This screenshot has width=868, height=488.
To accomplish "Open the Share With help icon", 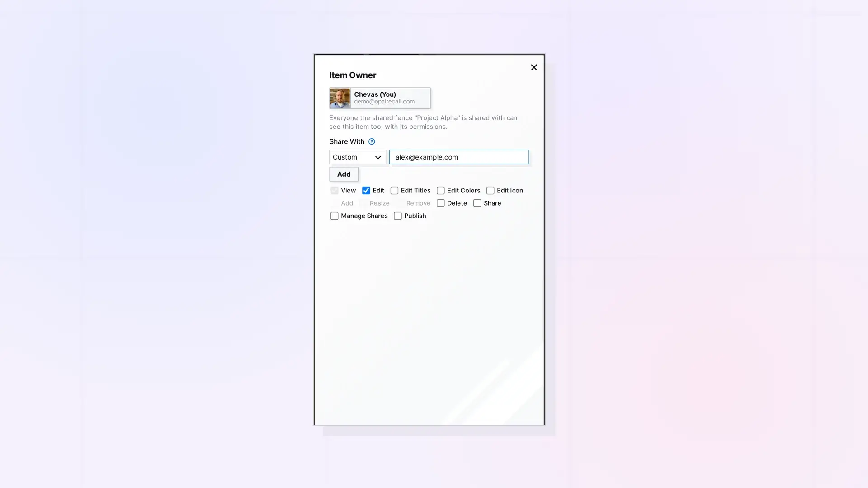I will tap(372, 141).
